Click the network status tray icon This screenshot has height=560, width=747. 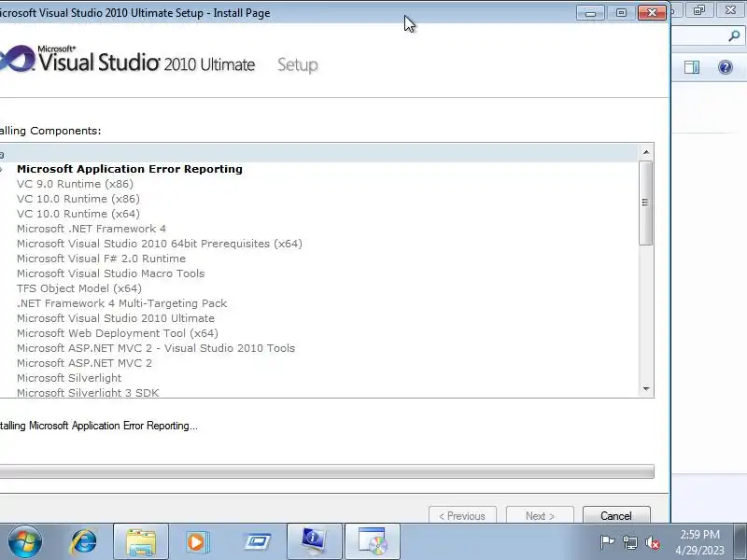629,542
